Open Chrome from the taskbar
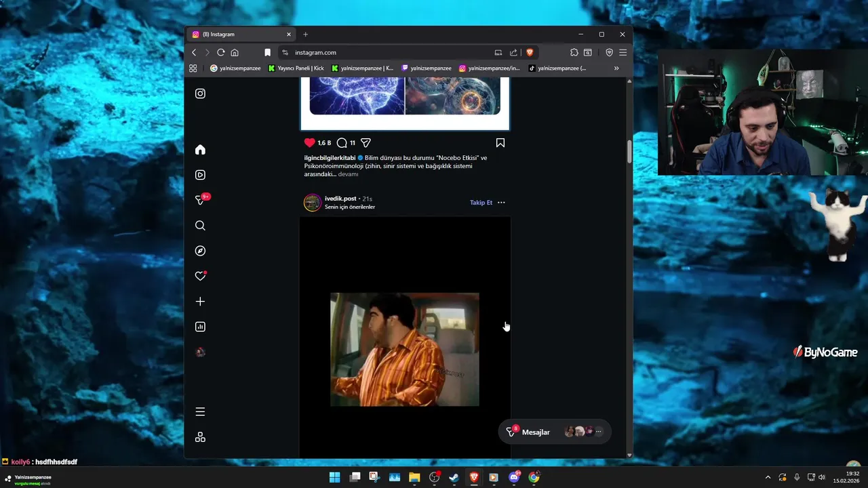Viewport: 868px width, 488px height. [x=534, y=477]
